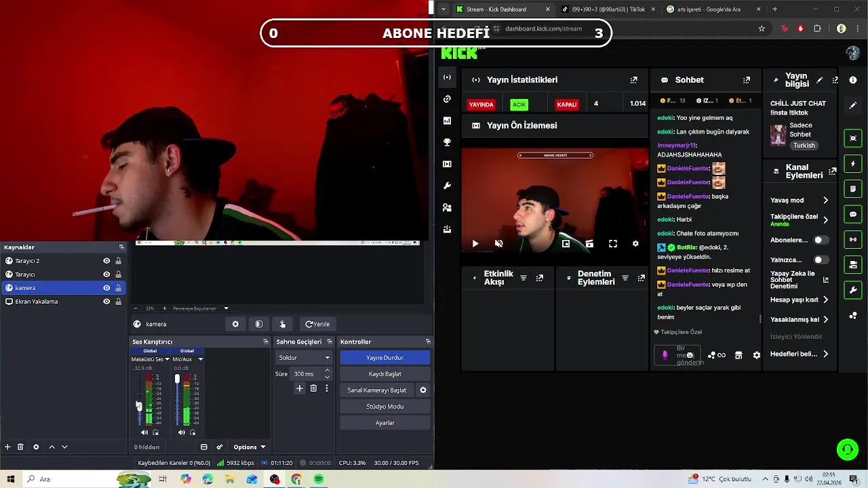Toggle the Abonelere chat mode switch
The height and width of the screenshot is (488, 868).
[821, 240]
